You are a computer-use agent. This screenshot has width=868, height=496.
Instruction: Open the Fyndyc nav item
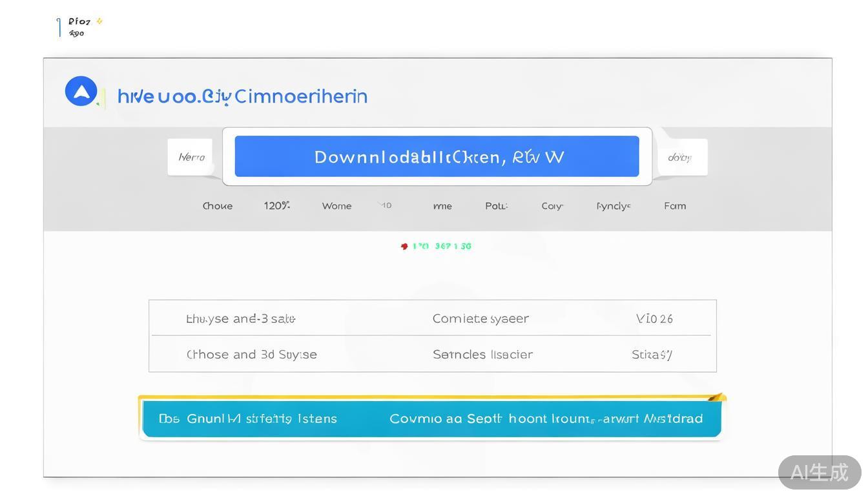(613, 206)
